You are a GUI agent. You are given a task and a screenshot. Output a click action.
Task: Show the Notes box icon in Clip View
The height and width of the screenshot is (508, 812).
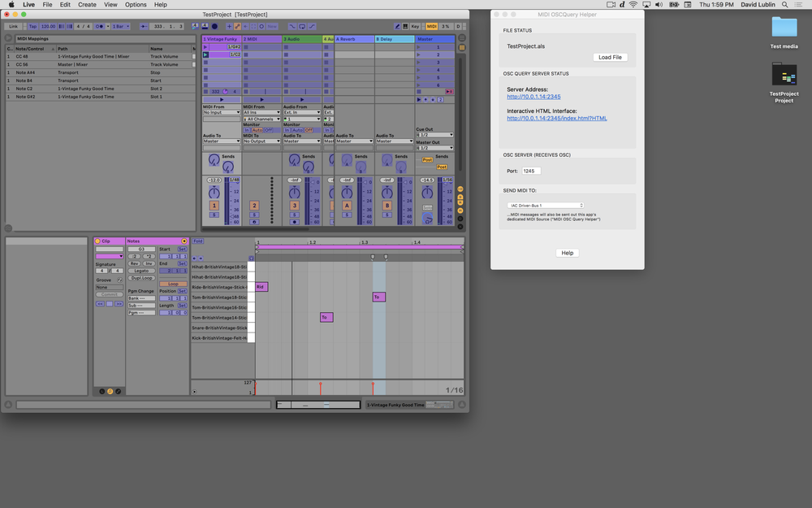click(110, 392)
